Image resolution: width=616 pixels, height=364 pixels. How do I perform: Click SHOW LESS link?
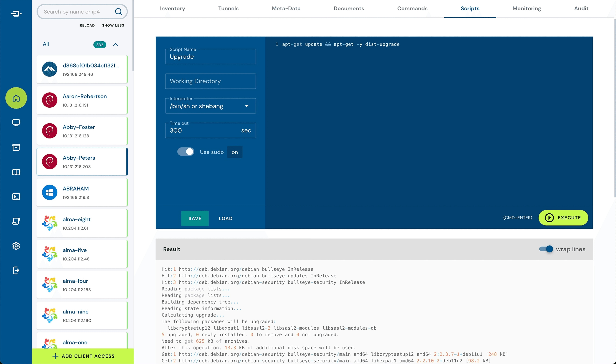(x=113, y=25)
